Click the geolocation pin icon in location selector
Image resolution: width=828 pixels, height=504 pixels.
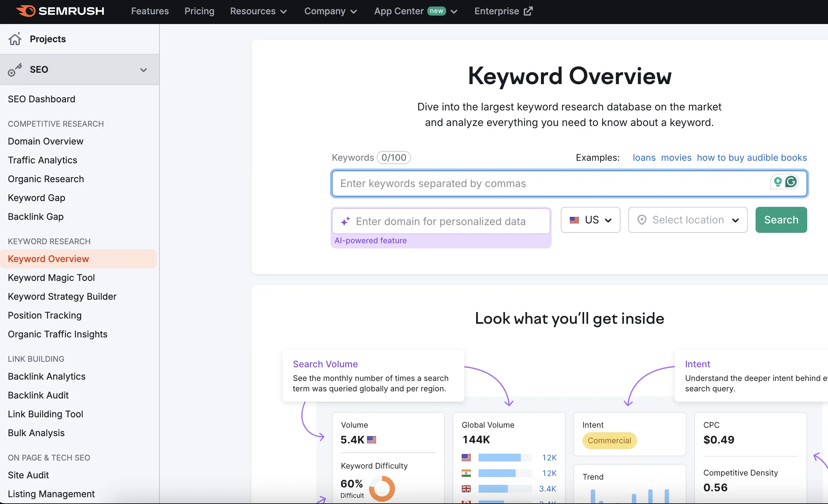[x=641, y=220]
